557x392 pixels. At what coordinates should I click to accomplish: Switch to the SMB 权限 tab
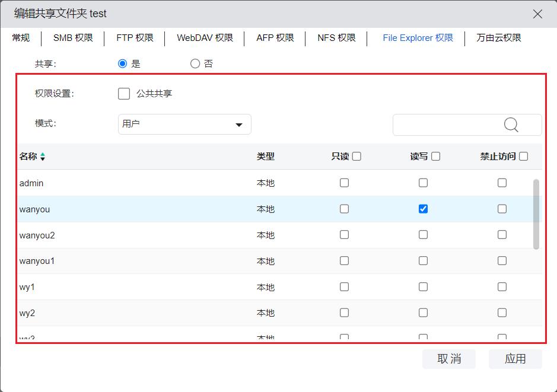pyautogui.click(x=73, y=38)
